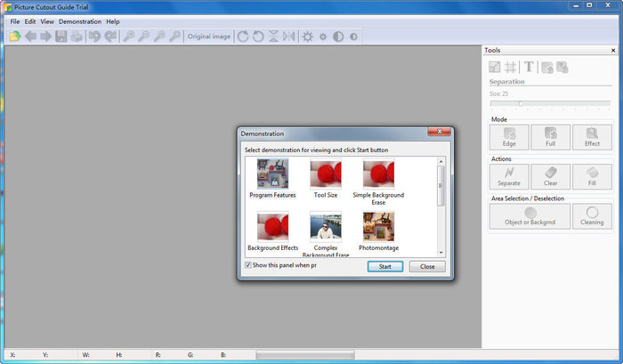The image size is (623, 364).
Task: Uncheck Show this panel checkbox
Action: tap(248, 265)
